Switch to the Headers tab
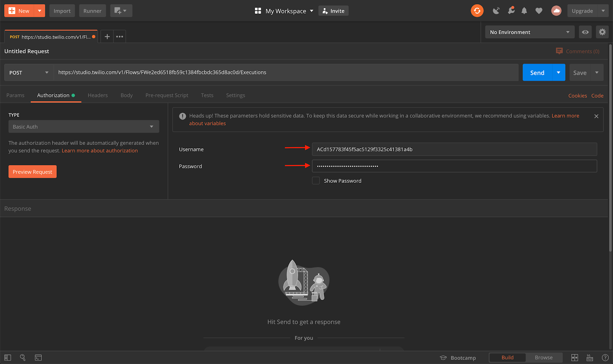The height and width of the screenshot is (364, 613). point(98,95)
